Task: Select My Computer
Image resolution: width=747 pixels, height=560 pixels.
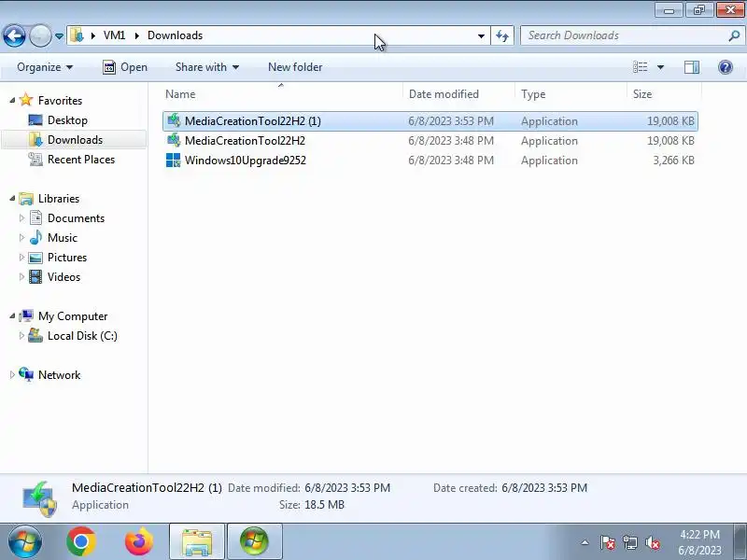Action: [x=73, y=316]
